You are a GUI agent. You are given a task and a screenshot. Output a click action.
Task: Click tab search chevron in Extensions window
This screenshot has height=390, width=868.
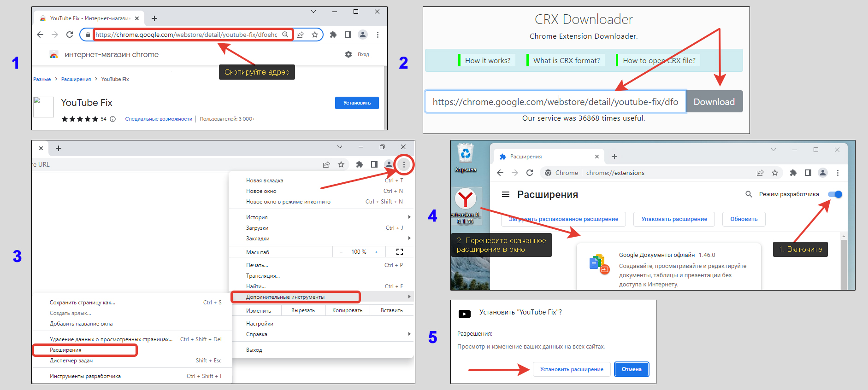click(x=774, y=150)
